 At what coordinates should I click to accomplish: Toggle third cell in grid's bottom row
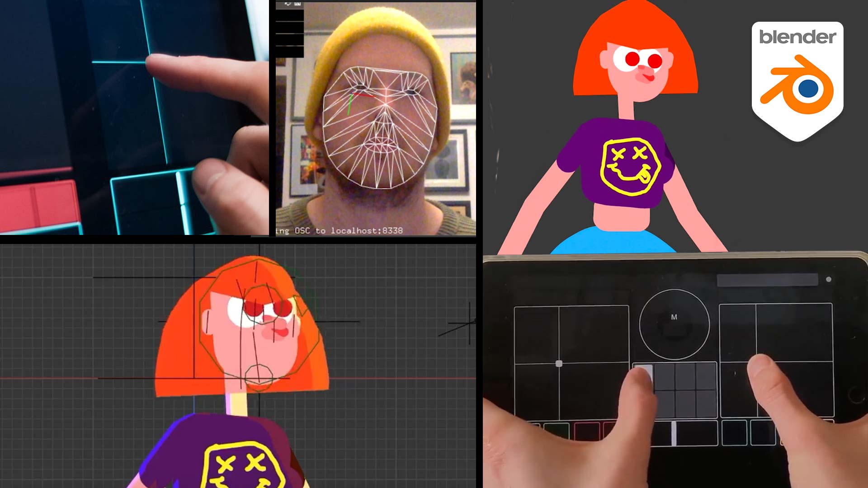pos(686,404)
